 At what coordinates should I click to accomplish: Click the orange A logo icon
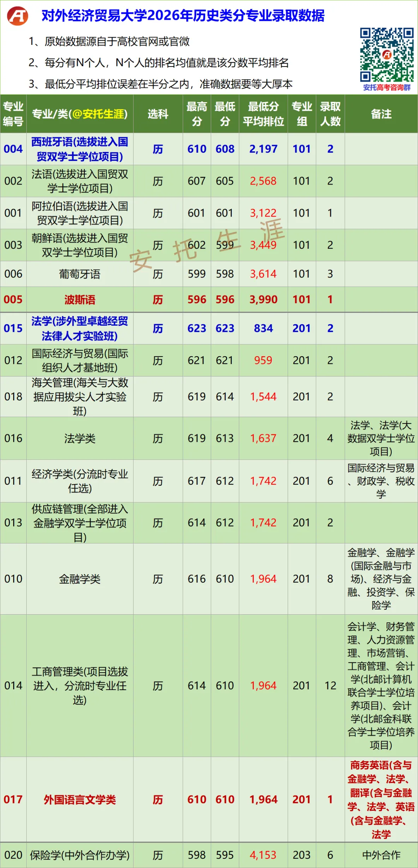click(x=18, y=16)
